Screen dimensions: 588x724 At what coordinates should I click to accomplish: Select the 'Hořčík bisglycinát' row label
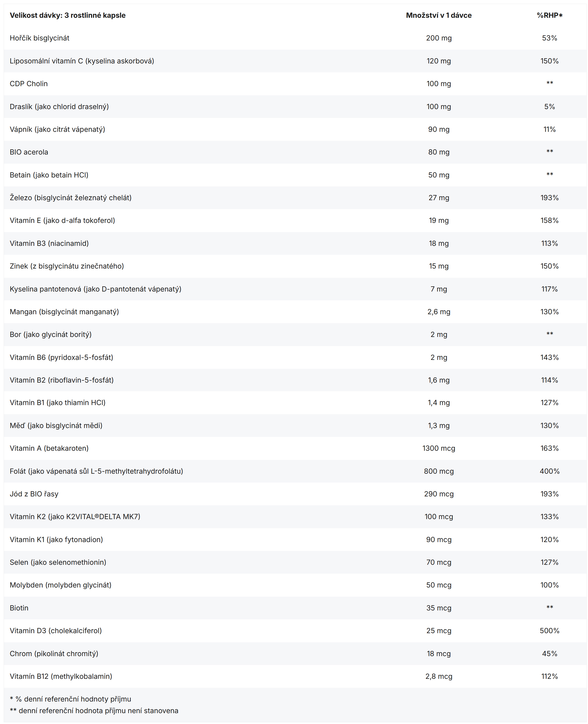[x=39, y=38]
